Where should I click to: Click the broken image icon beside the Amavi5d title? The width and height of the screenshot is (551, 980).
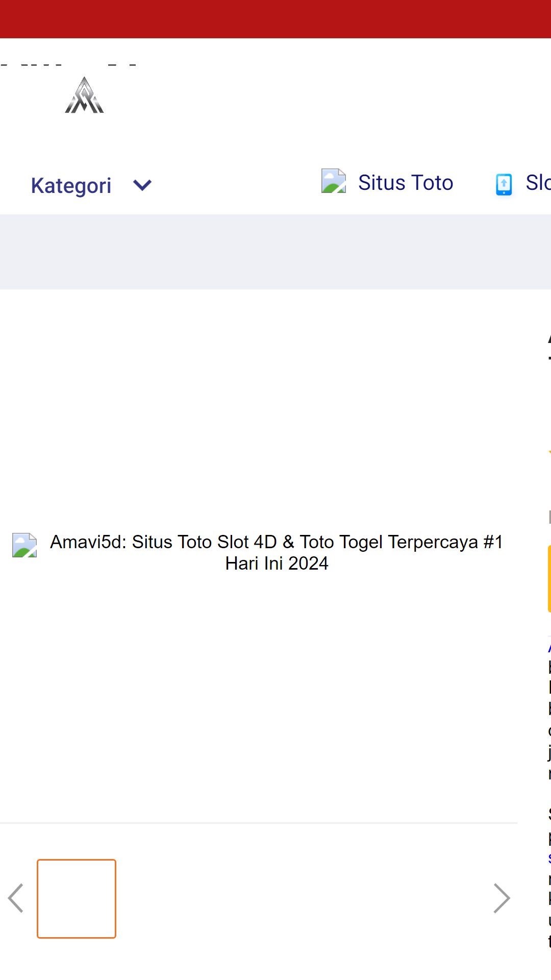point(24,545)
